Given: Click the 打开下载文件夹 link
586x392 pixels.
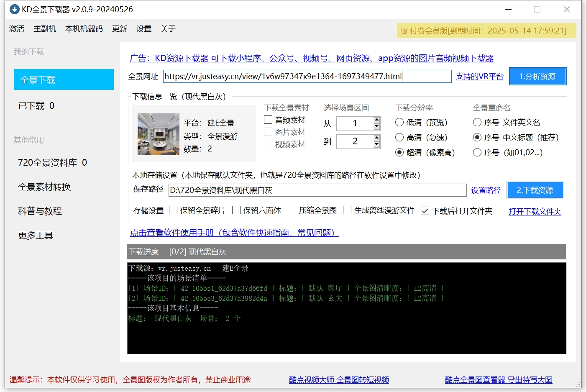Looking at the screenshot, I should (x=535, y=212).
